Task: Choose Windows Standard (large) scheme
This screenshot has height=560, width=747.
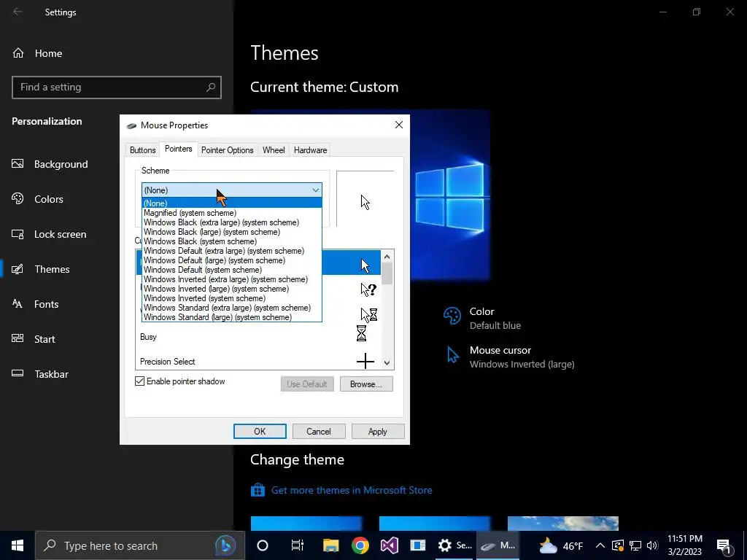Action: pos(232,317)
